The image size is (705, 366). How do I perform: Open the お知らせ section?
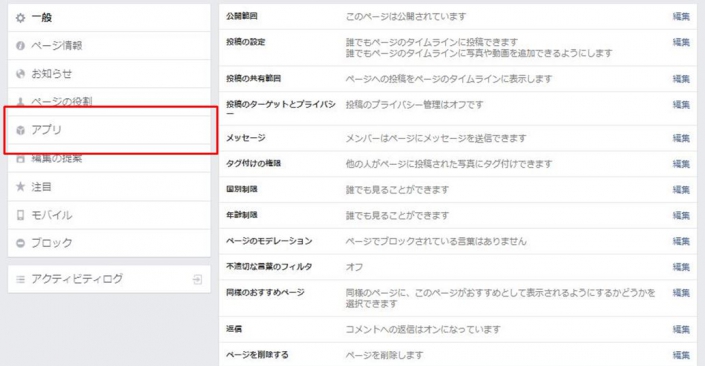tap(109, 74)
